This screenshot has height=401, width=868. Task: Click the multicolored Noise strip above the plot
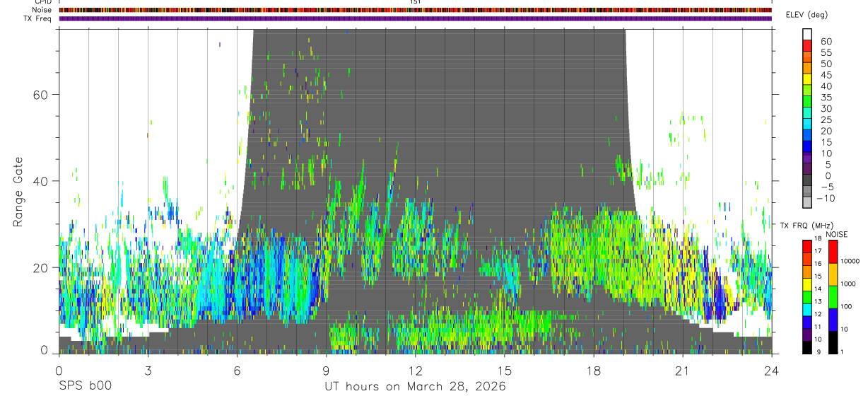click(x=415, y=11)
